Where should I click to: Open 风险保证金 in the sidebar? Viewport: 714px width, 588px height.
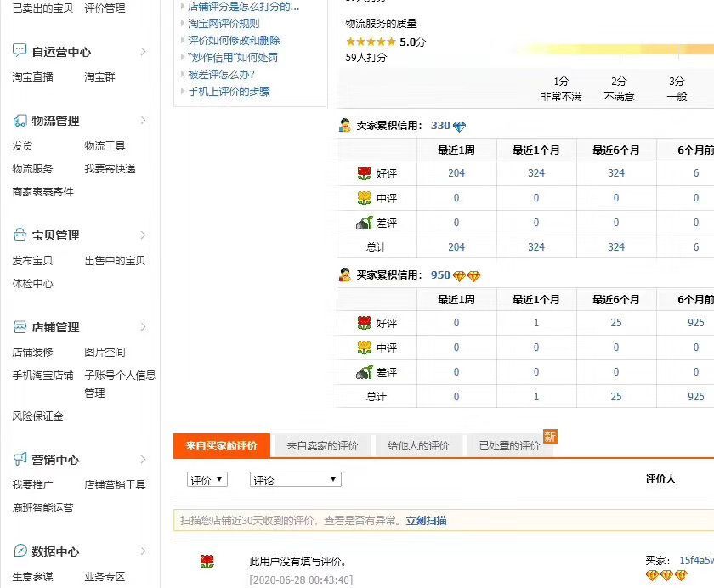click(x=37, y=416)
